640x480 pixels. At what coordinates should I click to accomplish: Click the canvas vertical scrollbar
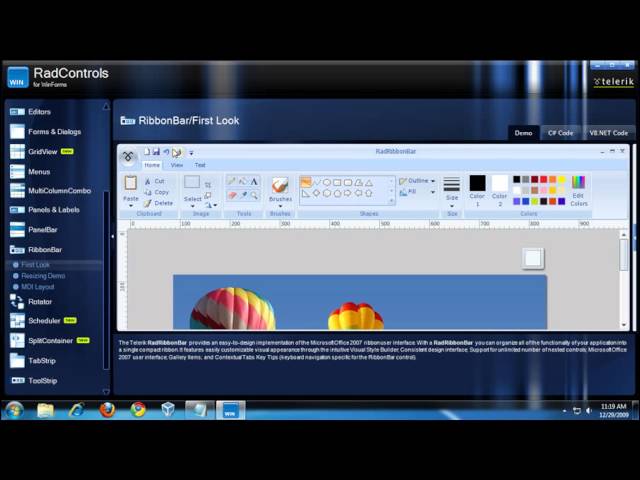623,280
